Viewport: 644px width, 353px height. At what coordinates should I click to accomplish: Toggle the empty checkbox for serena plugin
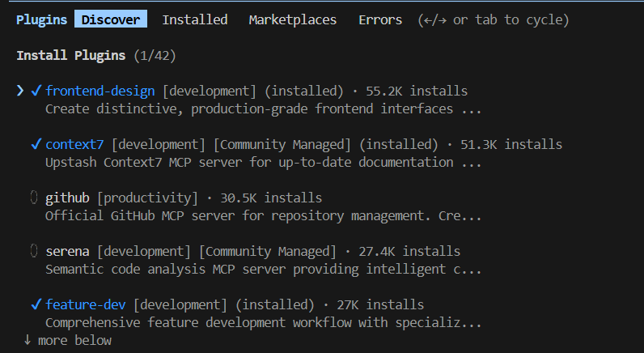point(34,251)
